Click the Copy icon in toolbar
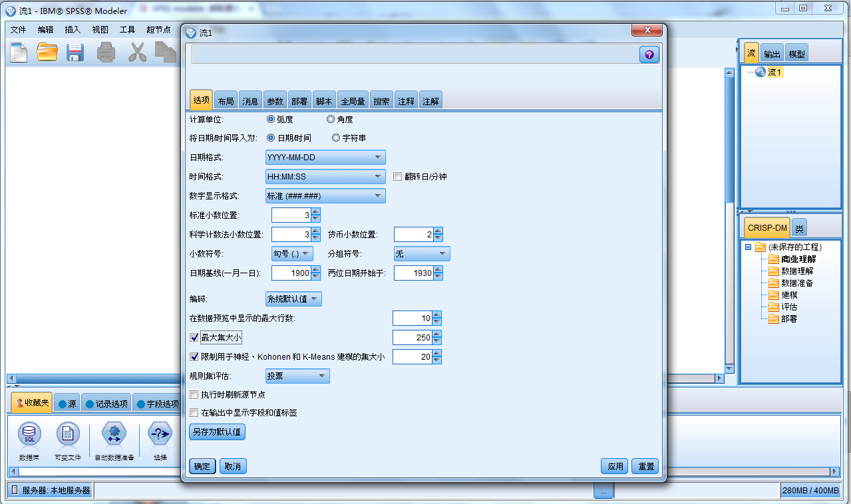This screenshot has width=851, height=504. tap(165, 52)
